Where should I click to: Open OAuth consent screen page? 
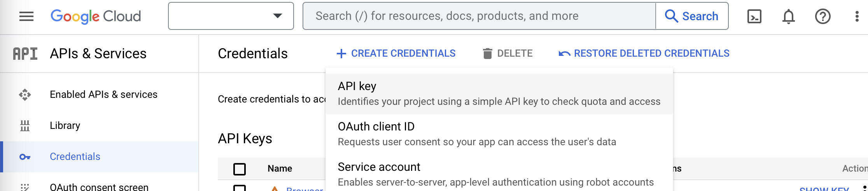click(99, 187)
